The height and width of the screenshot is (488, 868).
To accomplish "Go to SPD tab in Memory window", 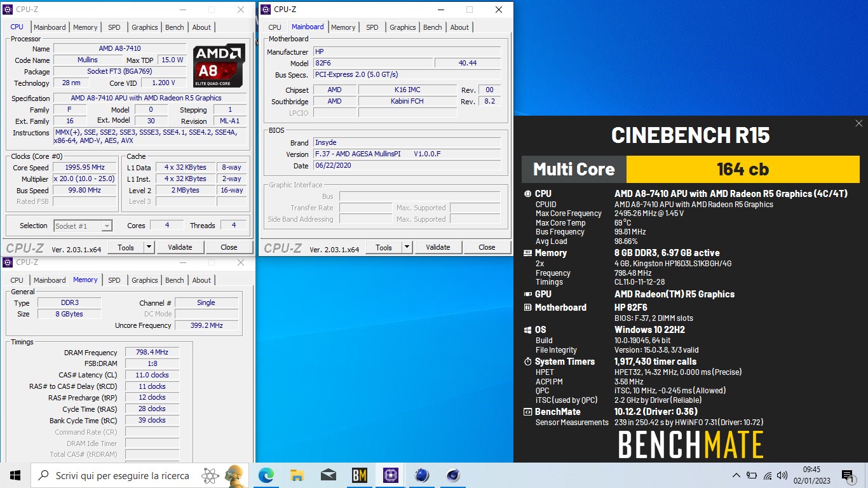I will 114,280.
